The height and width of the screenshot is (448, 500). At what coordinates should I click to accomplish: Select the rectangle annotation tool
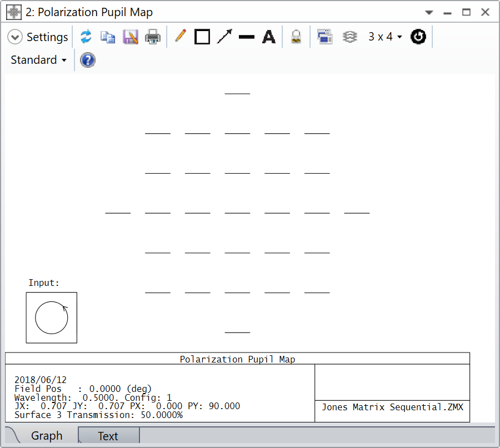pyautogui.click(x=202, y=37)
